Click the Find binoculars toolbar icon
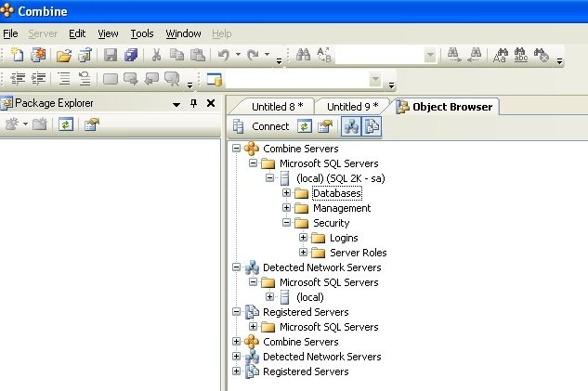The width and height of the screenshot is (588, 391). 303,56
